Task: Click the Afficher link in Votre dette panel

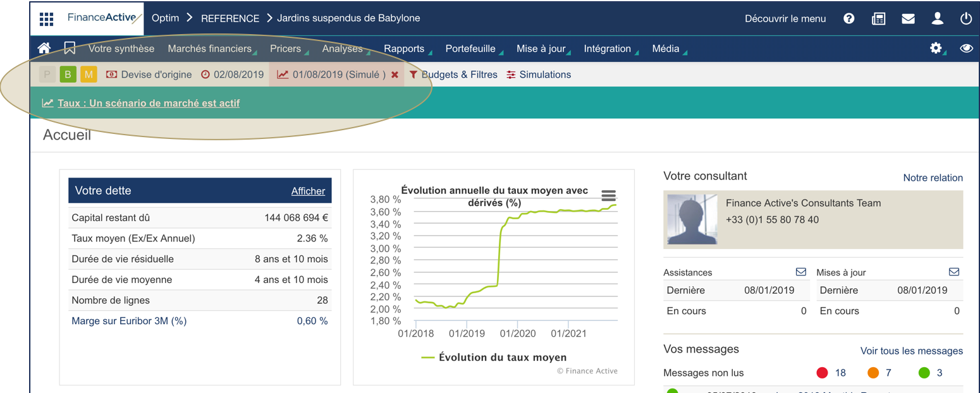Action: (x=308, y=191)
